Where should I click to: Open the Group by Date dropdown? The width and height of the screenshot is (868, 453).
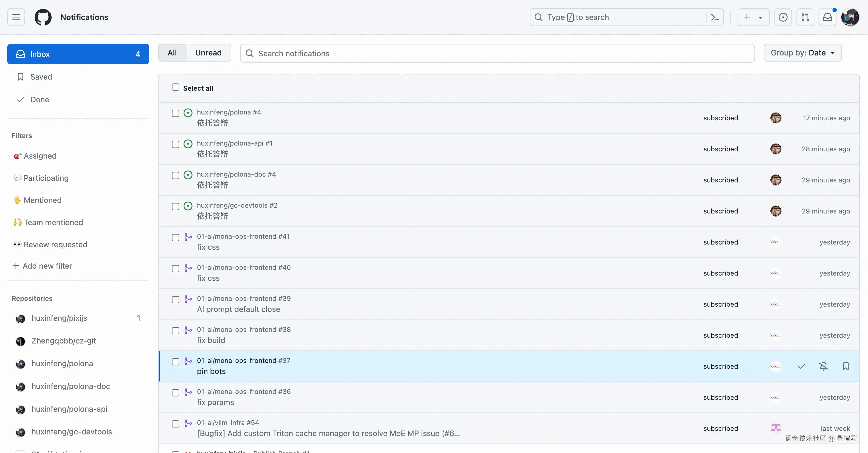point(802,53)
